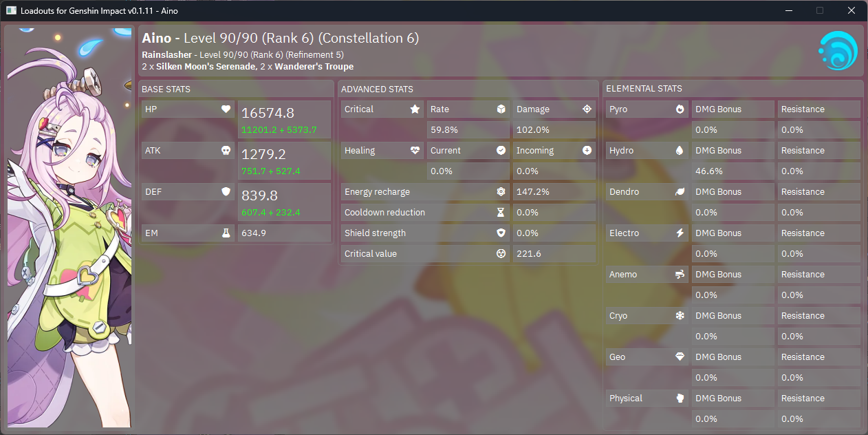Screen dimensions: 868x435
Task: Select the Rainslasher weapon name
Action: 168,54
